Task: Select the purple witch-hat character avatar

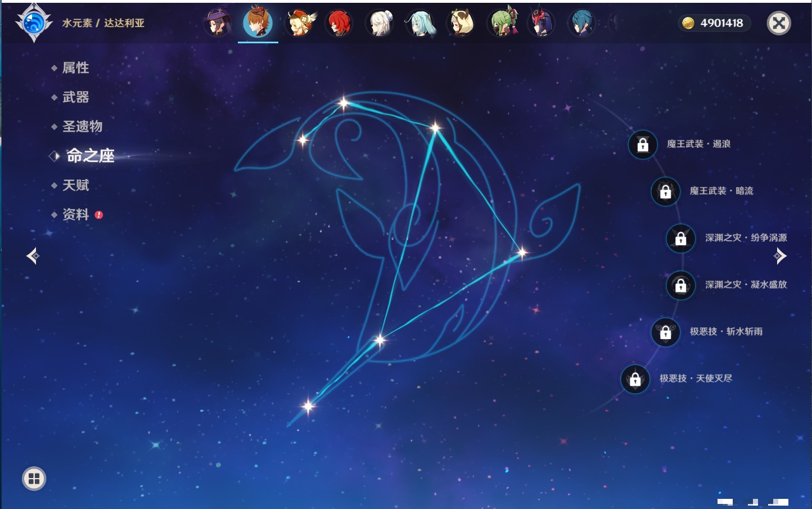Action: 218,23
